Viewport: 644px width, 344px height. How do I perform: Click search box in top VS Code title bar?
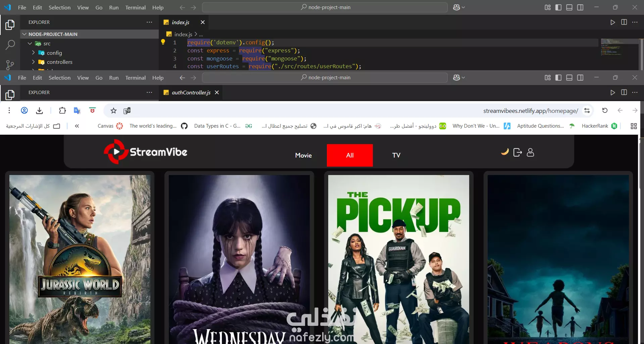tap(325, 7)
